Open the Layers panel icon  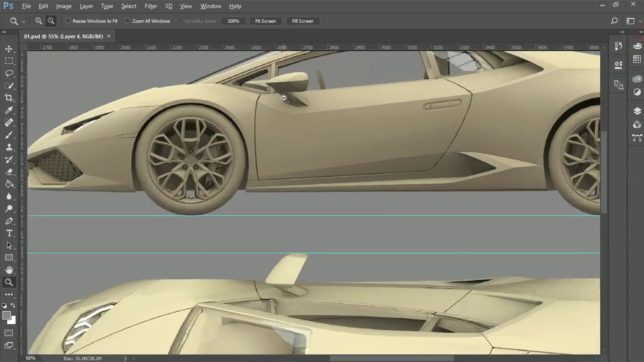(x=637, y=111)
